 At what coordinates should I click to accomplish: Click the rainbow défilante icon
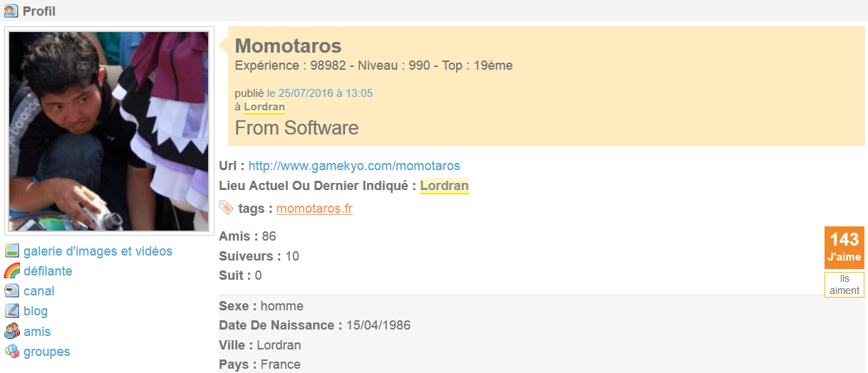(12, 271)
